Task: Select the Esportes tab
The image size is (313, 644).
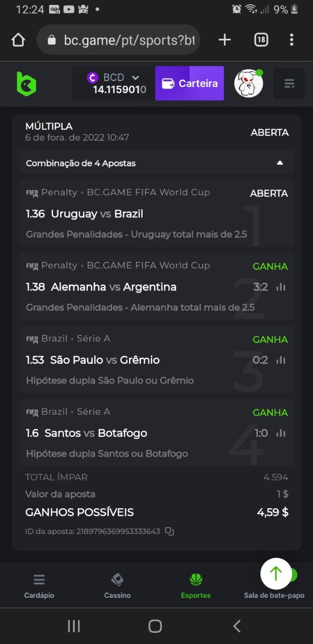Action: coord(196,586)
